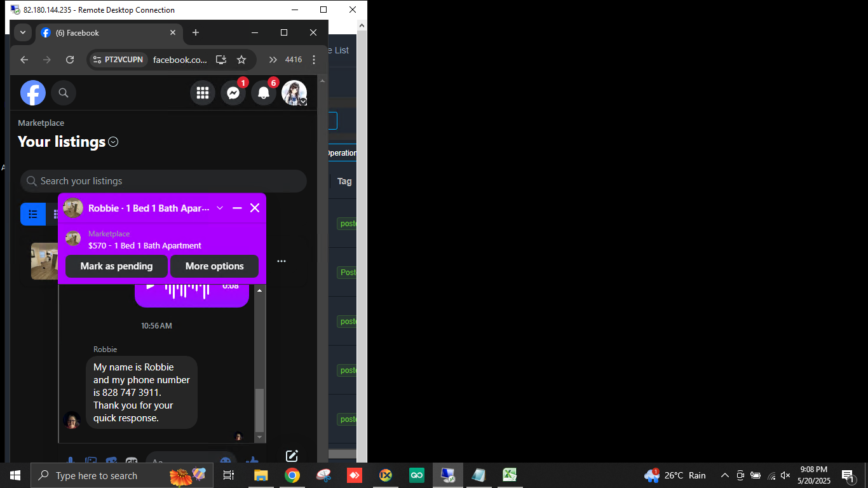Minimize the Robbie chat popup
The image size is (868, 488).
click(238, 208)
